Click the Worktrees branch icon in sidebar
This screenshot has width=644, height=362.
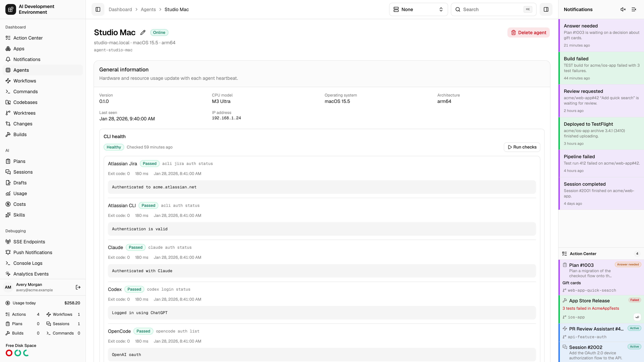pyautogui.click(x=8, y=113)
